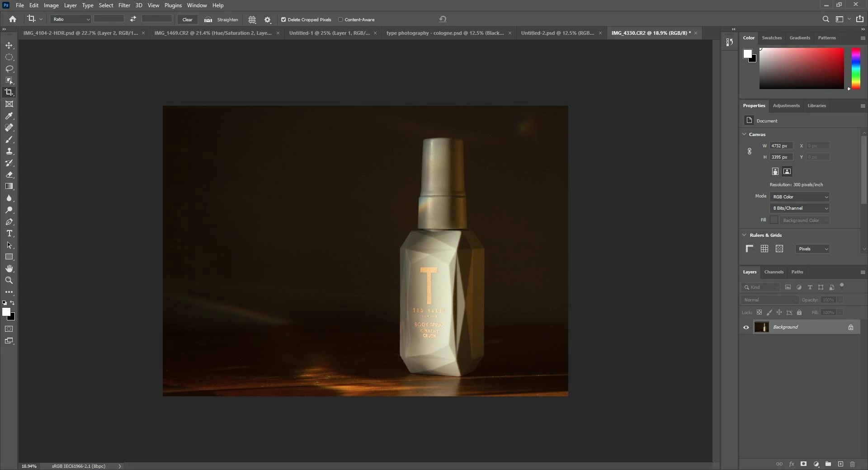This screenshot has height=470, width=868.
Task: Open the crop overlay grid options
Action: click(x=252, y=19)
